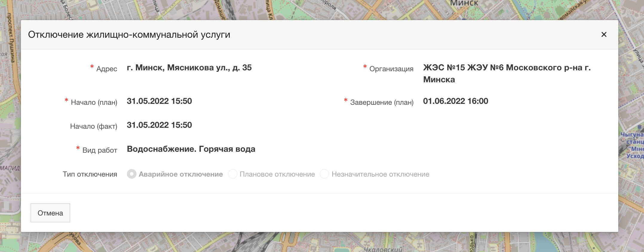The width and height of the screenshot is (644, 252).
Task: Click the Организация field label
Action: 391,69
